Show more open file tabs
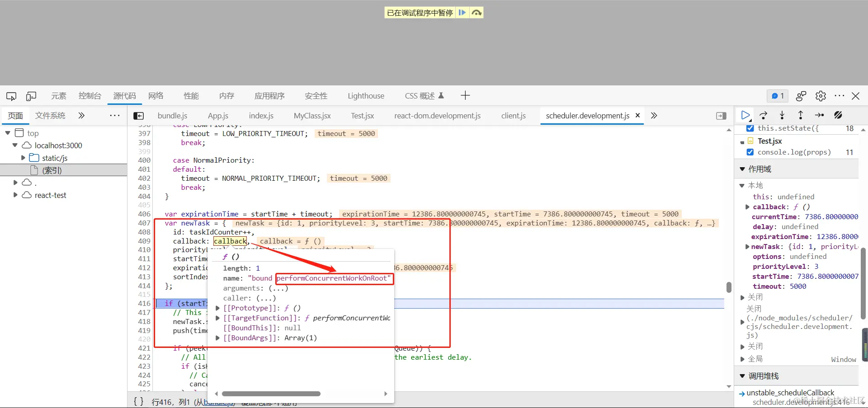 pyautogui.click(x=654, y=116)
